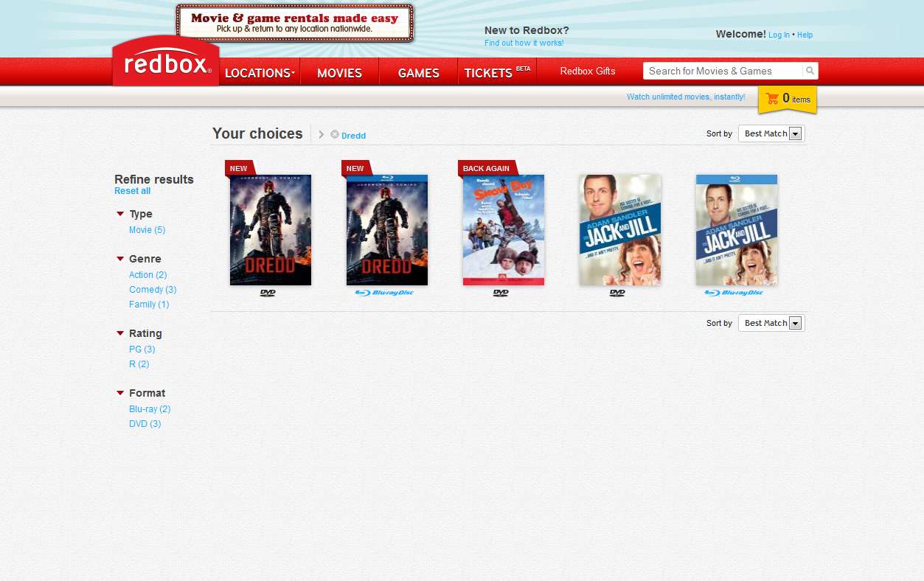Viewport: 924px width, 581px height.
Task: Click Blu-ray Disc icon under last Jack and Jill
Action: [x=734, y=293]
